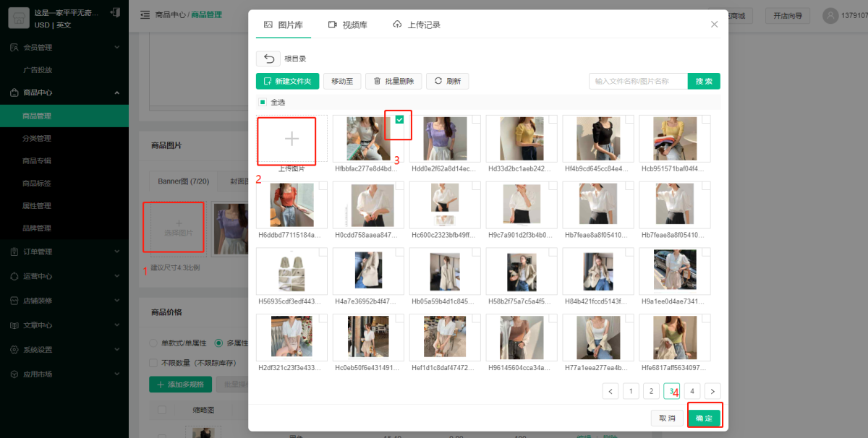Toggle the sidebar collapse icon

(x=145, y=15)
